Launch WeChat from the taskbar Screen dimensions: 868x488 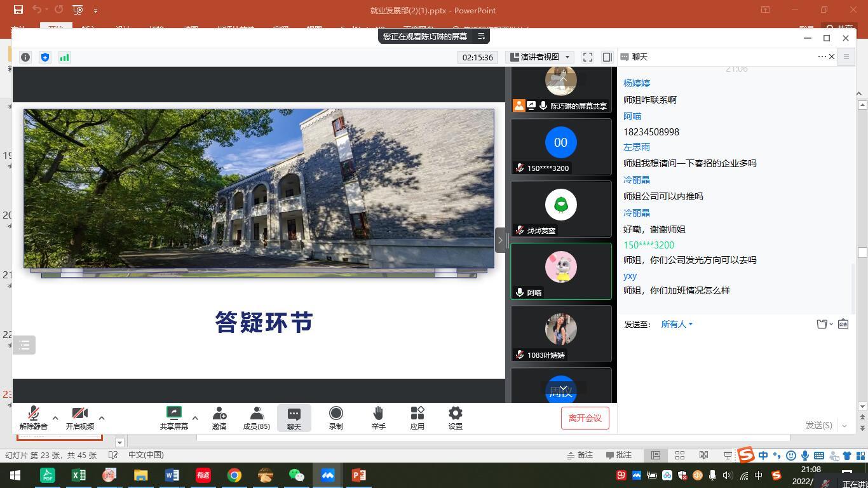coord(296,475)
